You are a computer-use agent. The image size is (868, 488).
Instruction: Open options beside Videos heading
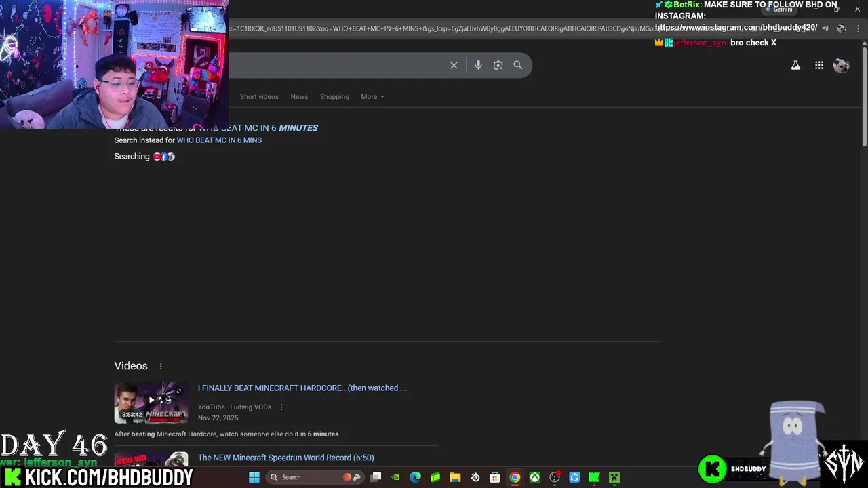click(161, 367)
